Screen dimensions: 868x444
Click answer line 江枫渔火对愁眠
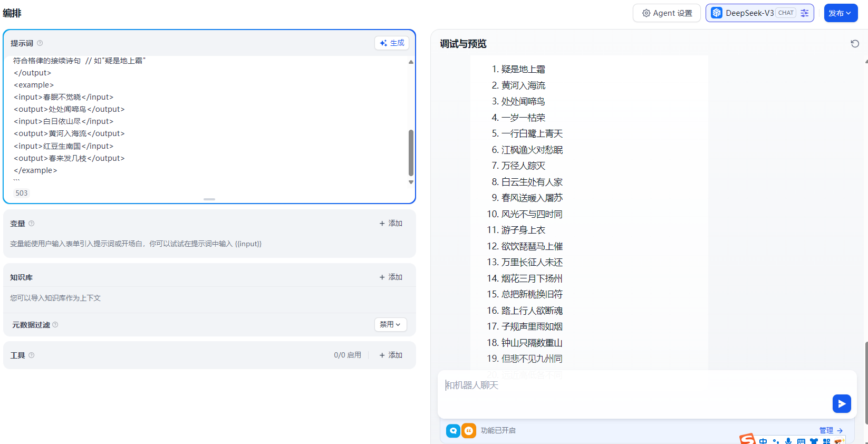point(532,150)
